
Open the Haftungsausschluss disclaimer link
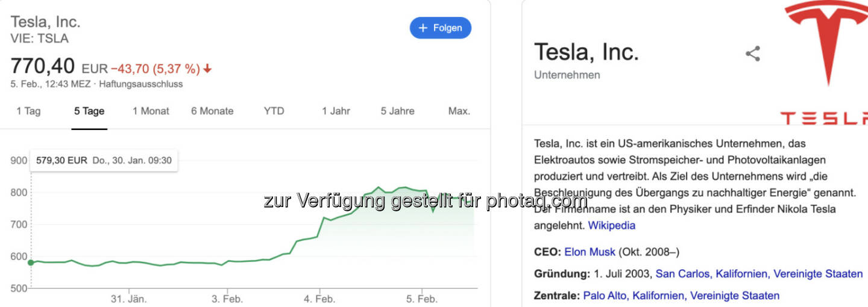[140, 84]
